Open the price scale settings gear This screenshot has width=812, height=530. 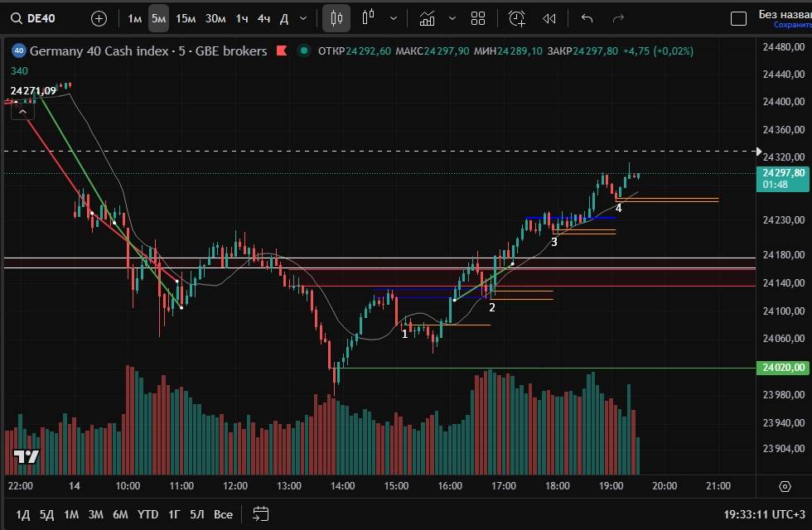[785, 486]
